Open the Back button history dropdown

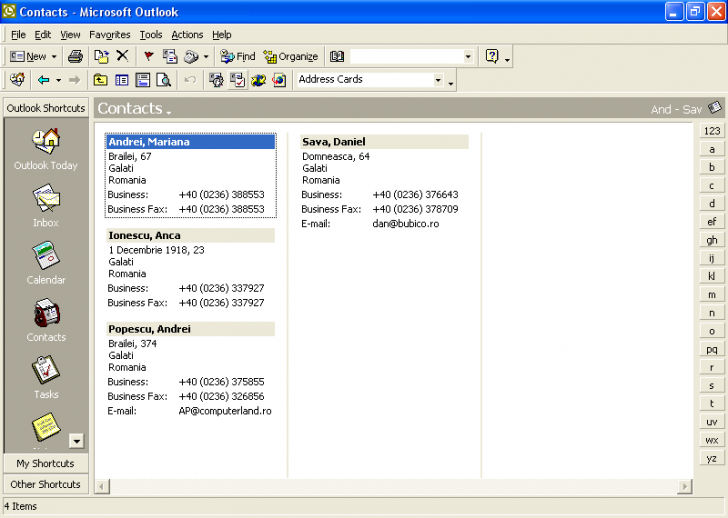coord(58,80)
